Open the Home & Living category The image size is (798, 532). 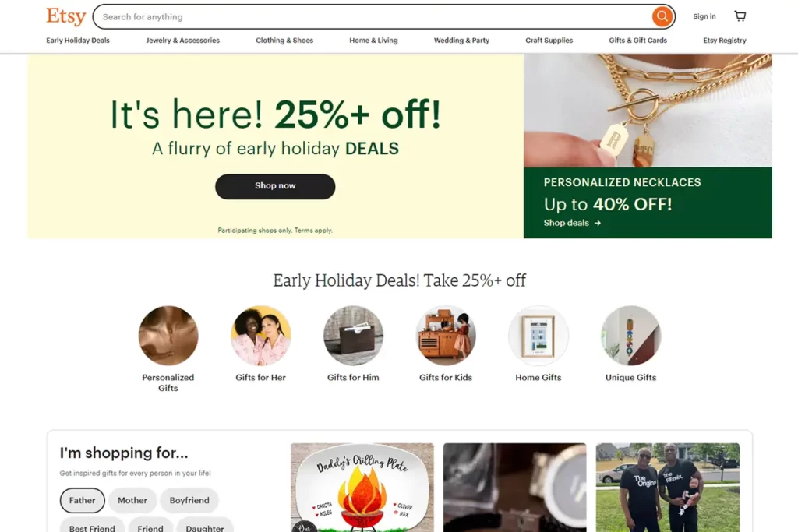(x=373, y=41)
